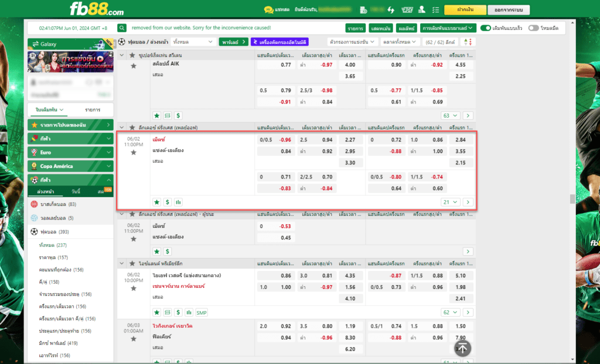Star the ลีกเดอซ์ ฝรั่งเศส (เพลย์ออฟ) league header
Screen dimensions: 600x364
[132, 128]
